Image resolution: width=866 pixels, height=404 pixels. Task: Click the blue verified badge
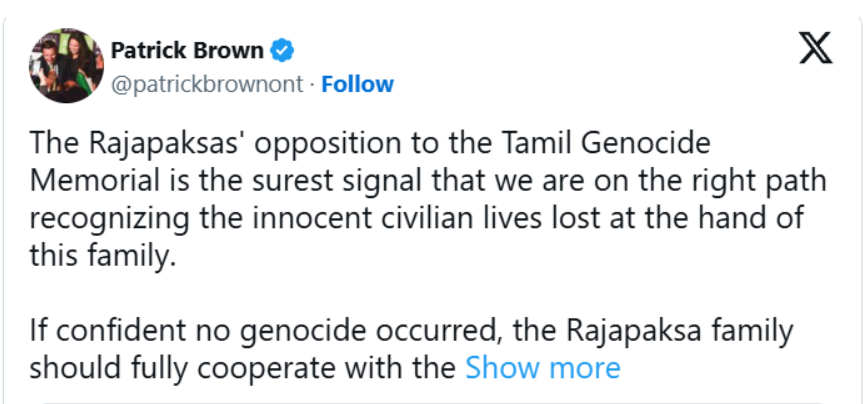282,51
